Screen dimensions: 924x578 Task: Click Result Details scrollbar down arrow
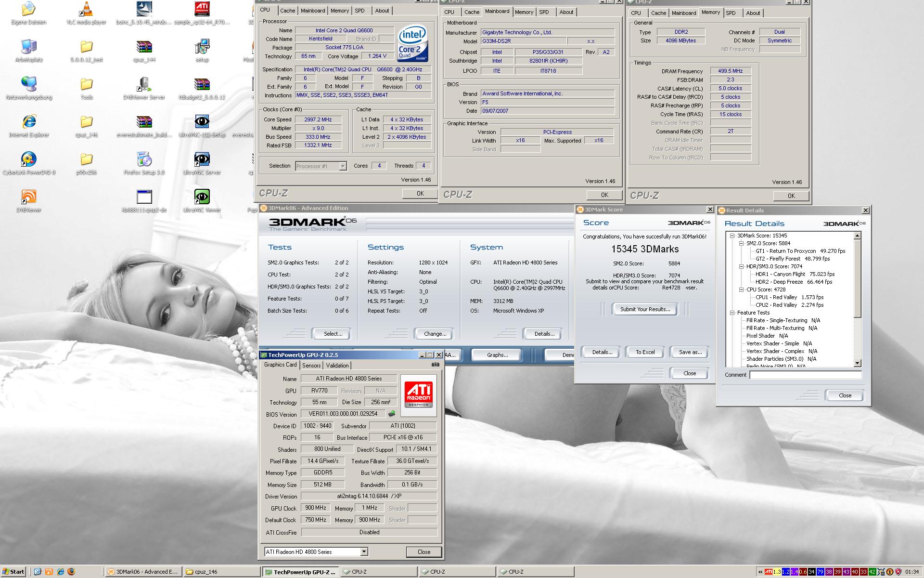coord(857,363)
